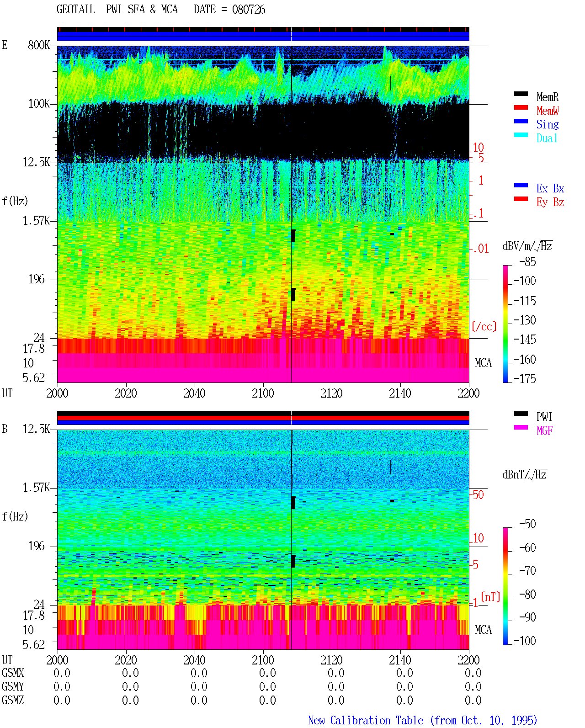Click the dBV/m color scale bar
The height and width of the screenshot is (728, 585).
pyautogui.click(x=505, y=324)
